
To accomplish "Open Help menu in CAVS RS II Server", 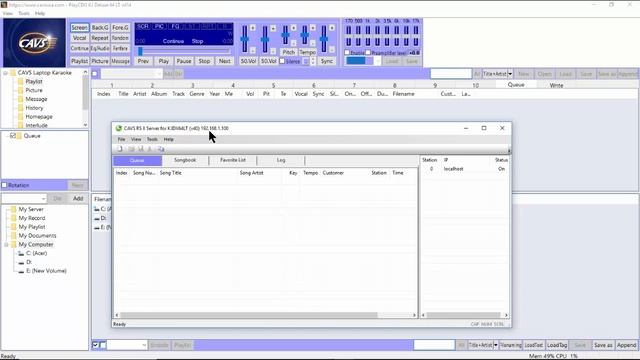I will (169, 140).
